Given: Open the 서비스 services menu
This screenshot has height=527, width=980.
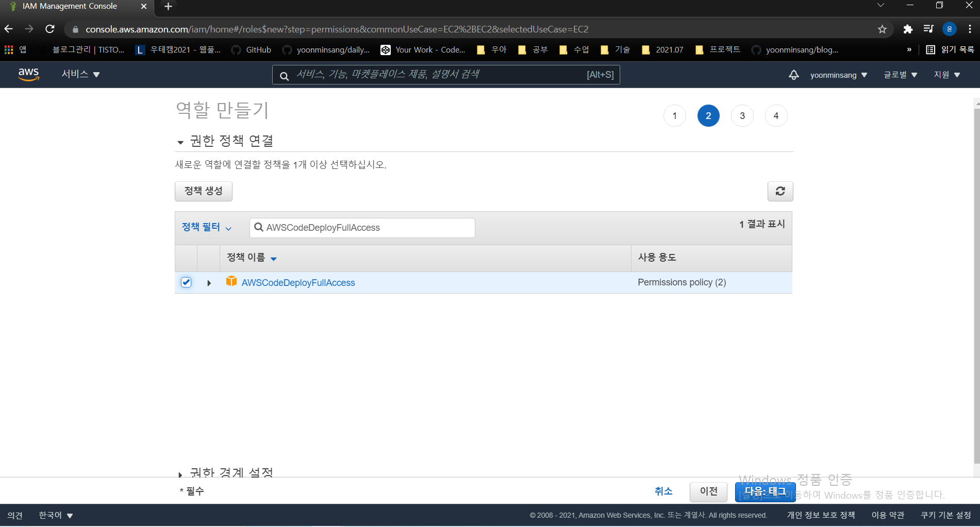Looking at the screenshot, I should click(80, 74).
